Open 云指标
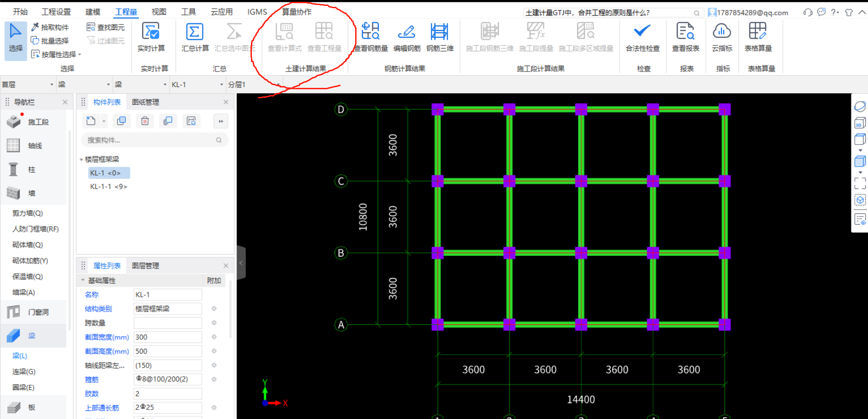The width and height of the screenshot is (868, 419). point(722,37)
